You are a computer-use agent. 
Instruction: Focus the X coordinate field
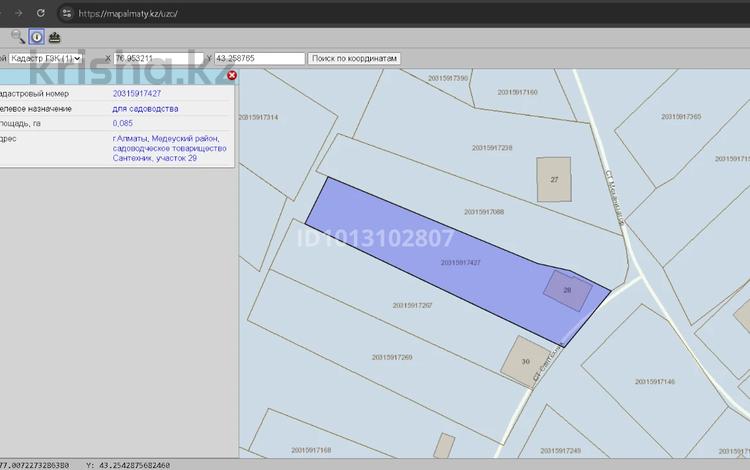click(158, 58)
